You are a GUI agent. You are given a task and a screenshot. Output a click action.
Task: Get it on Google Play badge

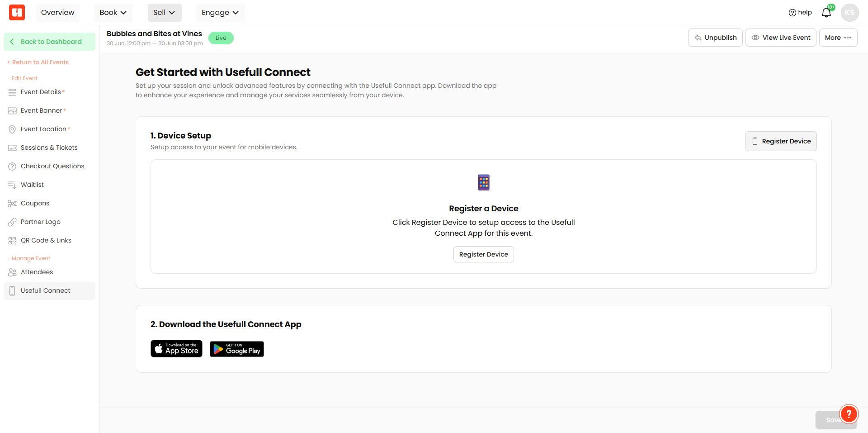click(237, 349)
